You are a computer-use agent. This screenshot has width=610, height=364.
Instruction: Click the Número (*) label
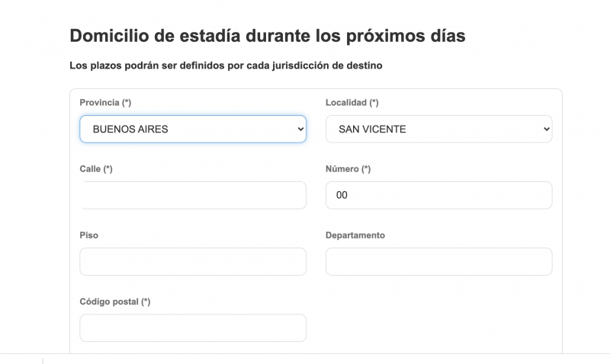(x=348, y=169)
